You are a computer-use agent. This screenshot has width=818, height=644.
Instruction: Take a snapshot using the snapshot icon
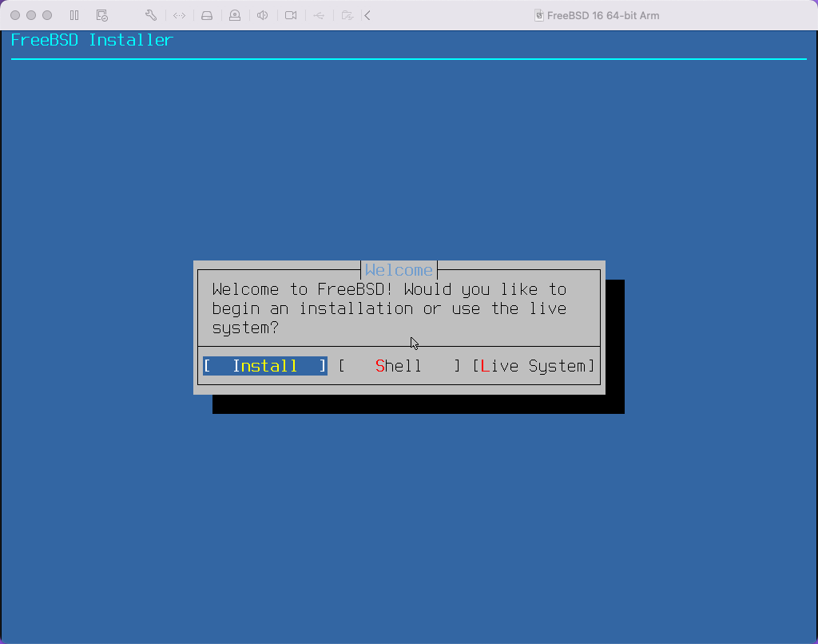tap(101, 16)
